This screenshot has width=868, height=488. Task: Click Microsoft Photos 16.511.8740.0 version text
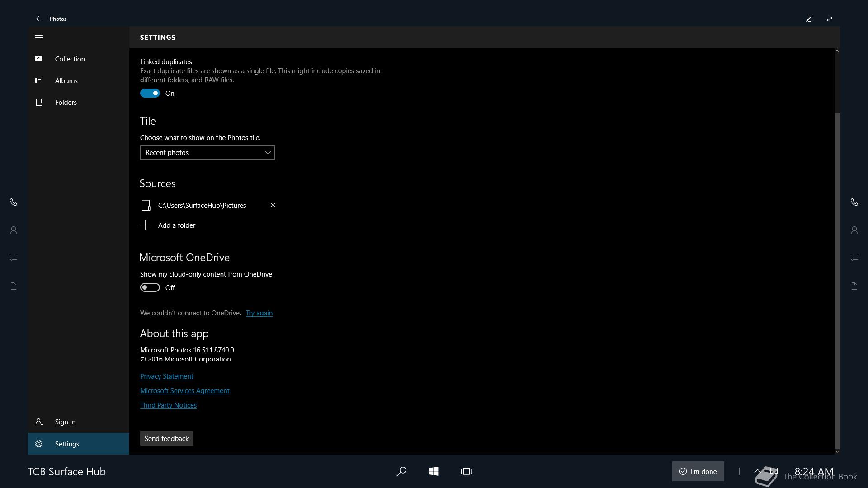coord(187,350)
